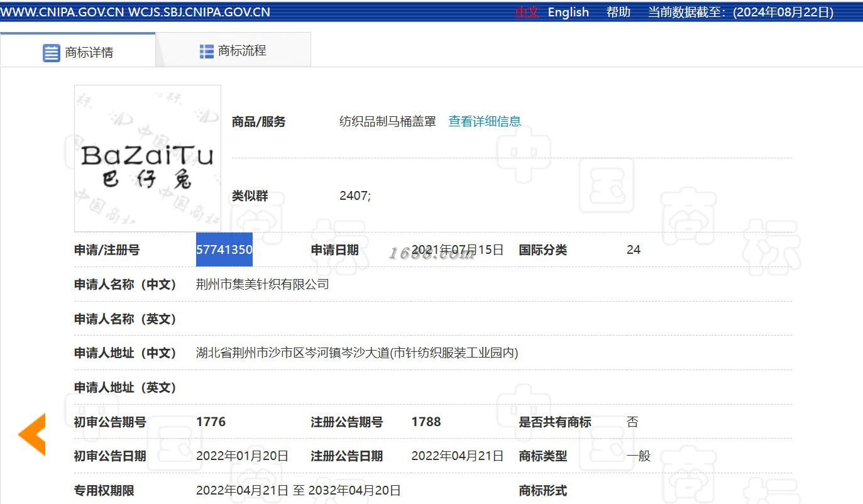This screenshot has height=504, width=863.
Task: Click the 申请人名称（中文） label
Action: click(126, 285)
